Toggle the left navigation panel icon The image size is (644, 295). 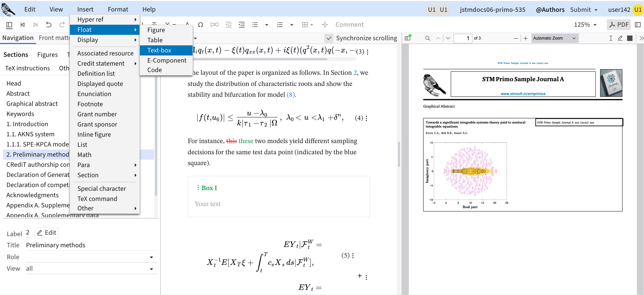click(x=9, y=25)
